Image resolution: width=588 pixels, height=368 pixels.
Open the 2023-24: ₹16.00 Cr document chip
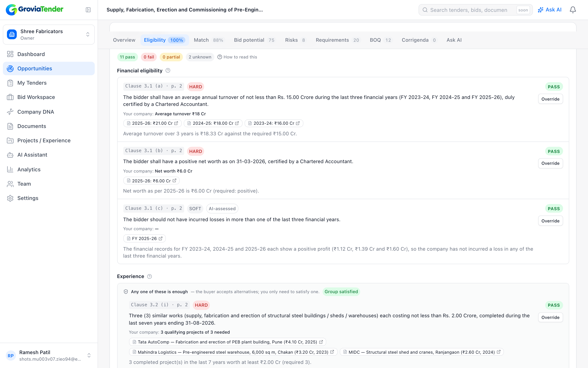pyautogui.click(x=274, y=123)
